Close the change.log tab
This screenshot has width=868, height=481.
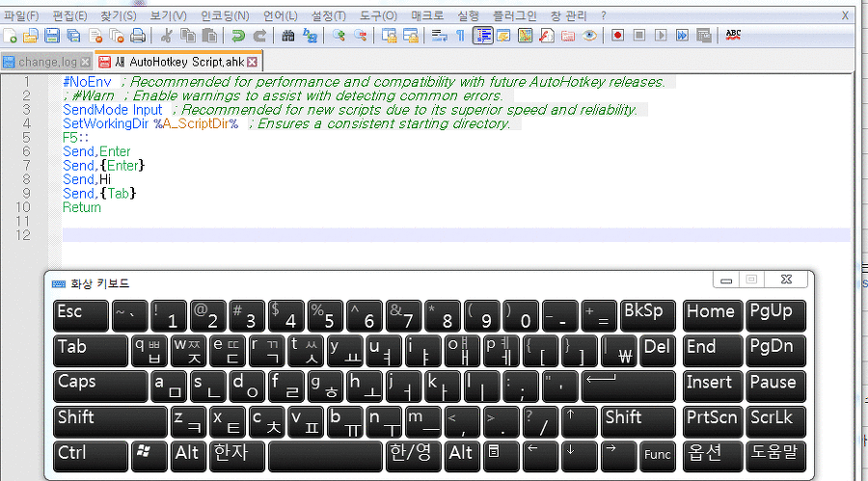point(85,62)
